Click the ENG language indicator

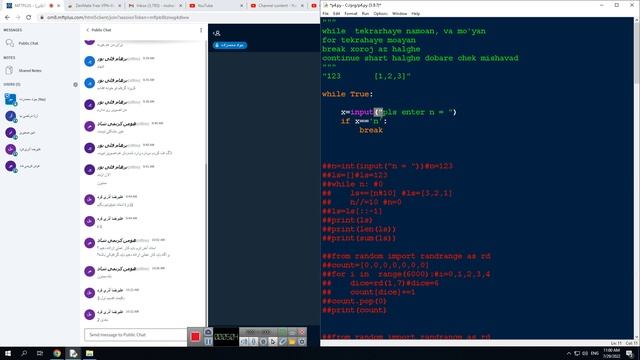pos(594,353)
